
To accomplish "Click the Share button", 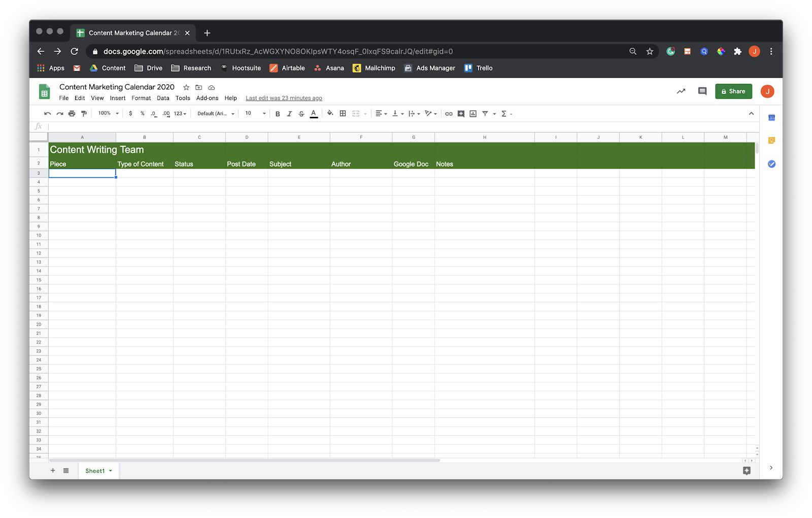I will (x=733, y=91).
